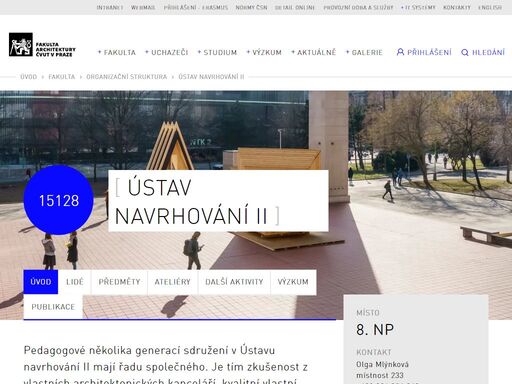This screenshot has width=512, height=384.
Task: Open the Ateliéry tab
Action: click(x=173, y=282)
